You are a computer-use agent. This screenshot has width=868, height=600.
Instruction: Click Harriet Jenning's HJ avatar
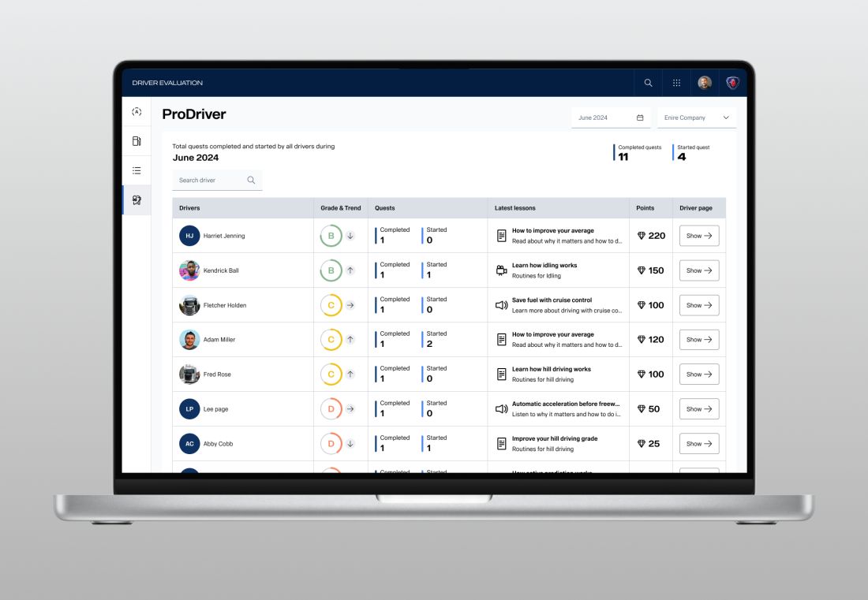pyautogui.click(x=189, y=236)
